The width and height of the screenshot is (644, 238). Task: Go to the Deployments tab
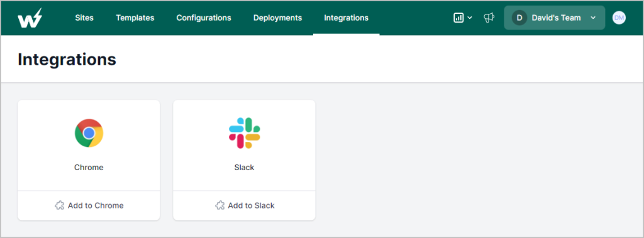277,18
